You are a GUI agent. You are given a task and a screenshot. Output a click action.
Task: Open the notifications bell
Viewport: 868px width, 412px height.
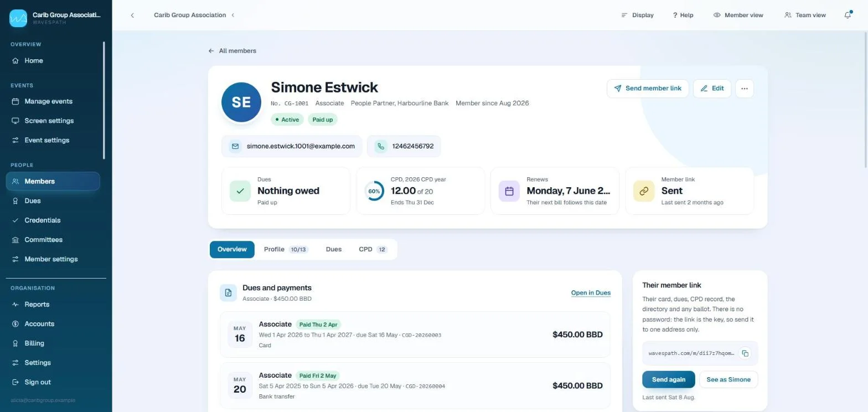click(x=848, y=15)
